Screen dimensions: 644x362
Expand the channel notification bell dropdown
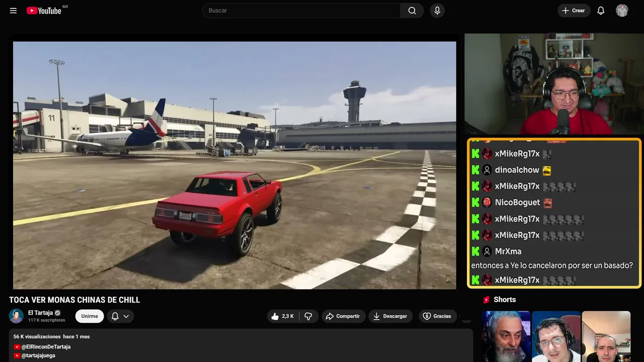(x=120, y=316)
